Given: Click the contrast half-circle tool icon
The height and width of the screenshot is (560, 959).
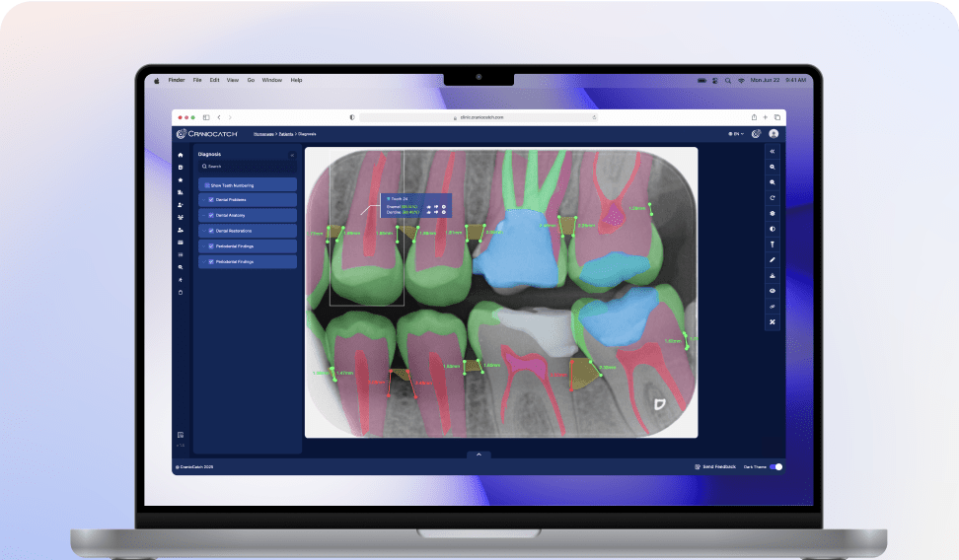Looking at the screenshot, I should click(773, 230).
